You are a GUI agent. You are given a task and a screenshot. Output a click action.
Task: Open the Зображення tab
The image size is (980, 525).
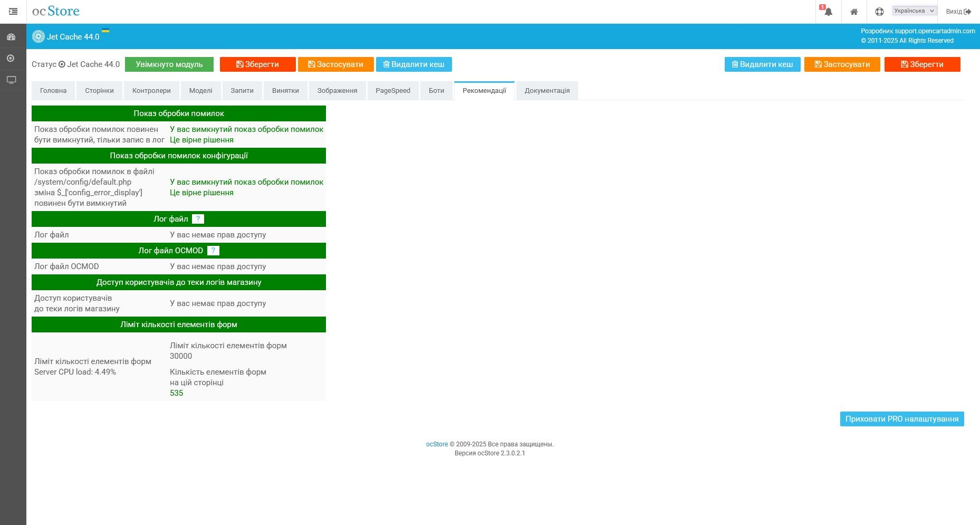(337, 91)
